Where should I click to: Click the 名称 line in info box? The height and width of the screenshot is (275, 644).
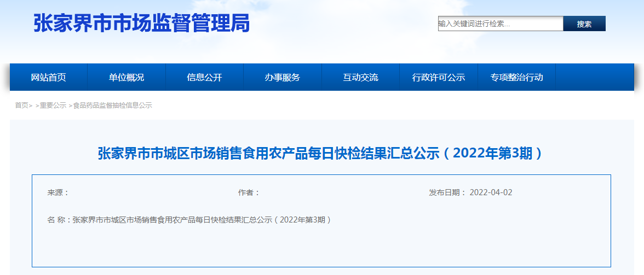coord(189,220)
